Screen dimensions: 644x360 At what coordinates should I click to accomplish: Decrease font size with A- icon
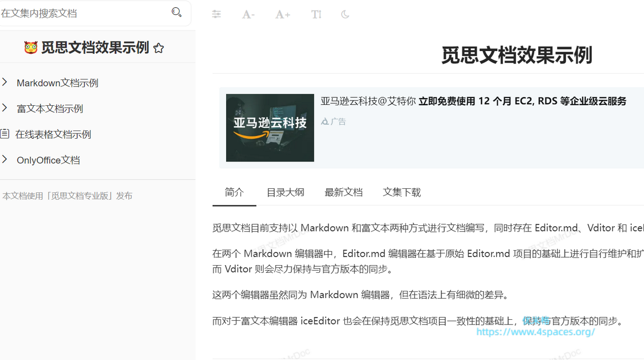pos(248,14)
